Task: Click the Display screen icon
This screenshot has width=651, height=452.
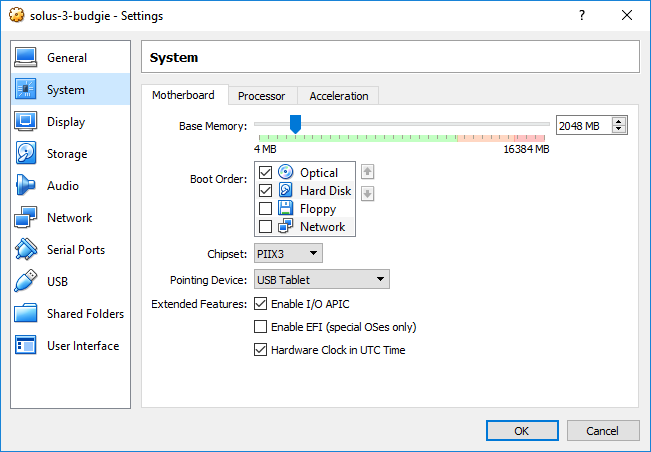Action: [25, 121]
